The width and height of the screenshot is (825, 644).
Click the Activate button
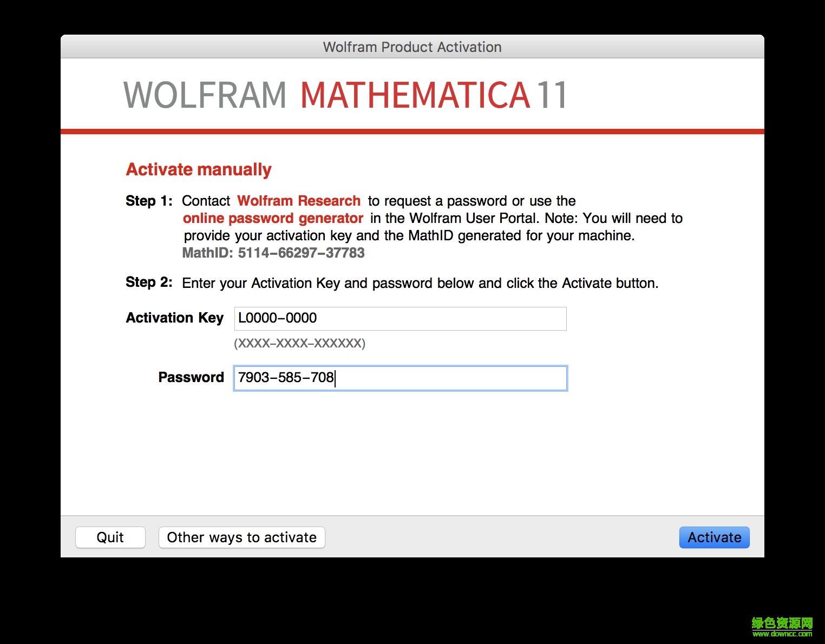pyautogui.click(x=713, y=537)
